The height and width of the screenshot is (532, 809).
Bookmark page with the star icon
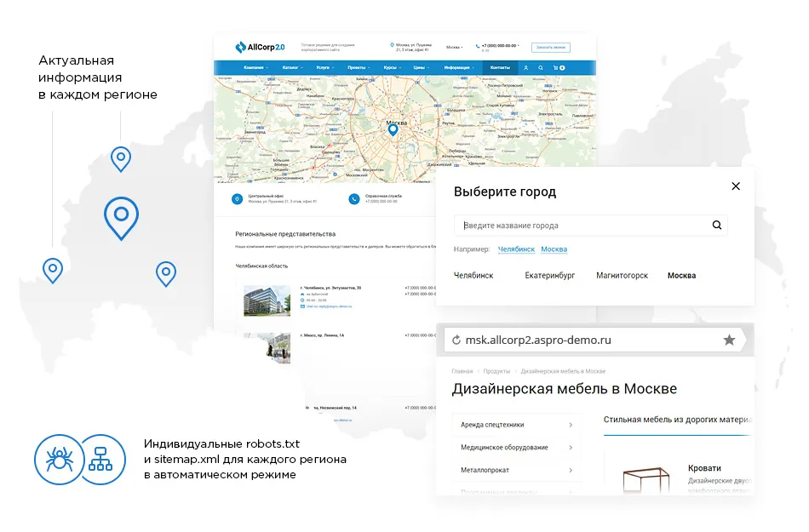pyautogui.click(x=729, y=340)
